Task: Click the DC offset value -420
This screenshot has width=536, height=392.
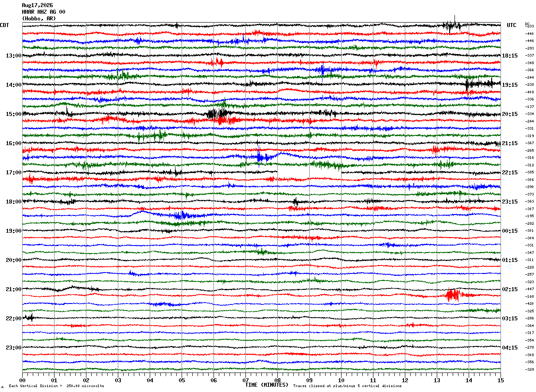Action: pyautogui.click(x=529, y=304)
